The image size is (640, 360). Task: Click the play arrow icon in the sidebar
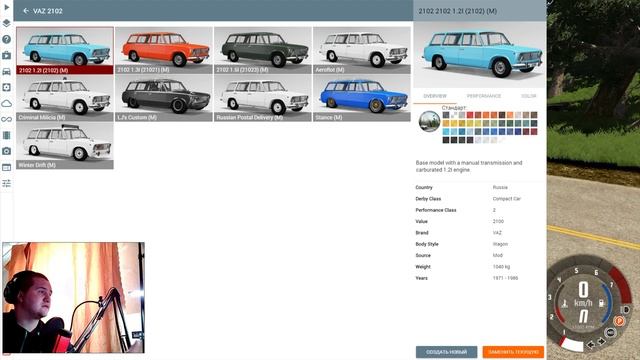(7, 7)
